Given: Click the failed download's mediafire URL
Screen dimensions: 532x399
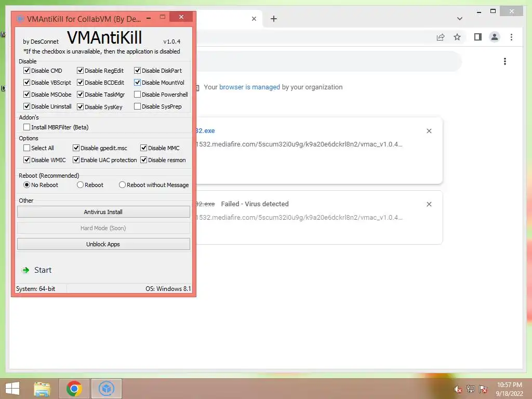Looking at the screenshot, I should tap(299, 218).
